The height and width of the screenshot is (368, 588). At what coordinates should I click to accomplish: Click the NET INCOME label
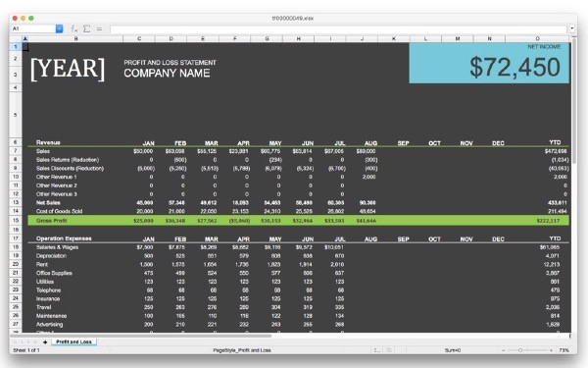pos(544,46)
